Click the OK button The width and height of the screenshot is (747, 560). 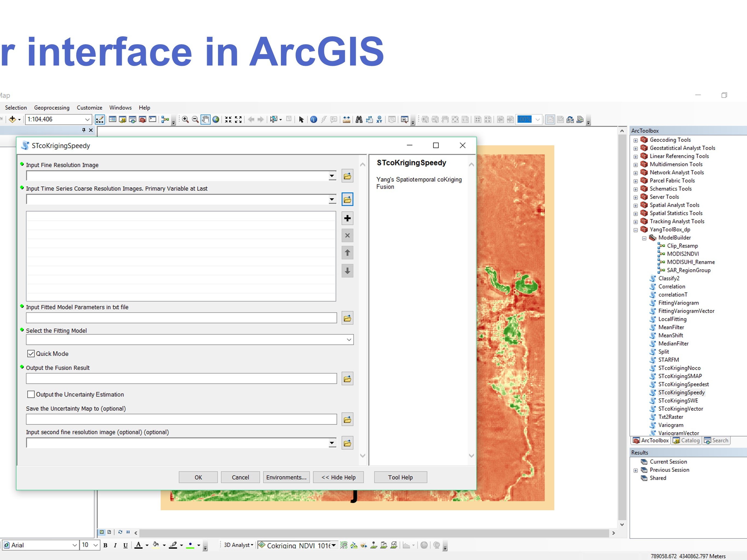pyautogui.click(x=198, y=477)
